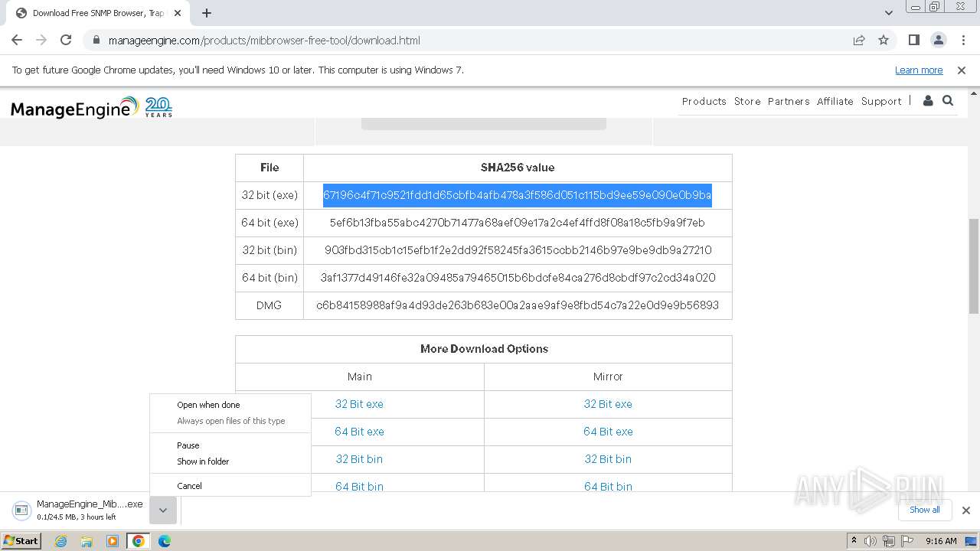This screenshot has width=980, height=551.
Task: Open Action Center flag icon
Action: click(907, 541)
